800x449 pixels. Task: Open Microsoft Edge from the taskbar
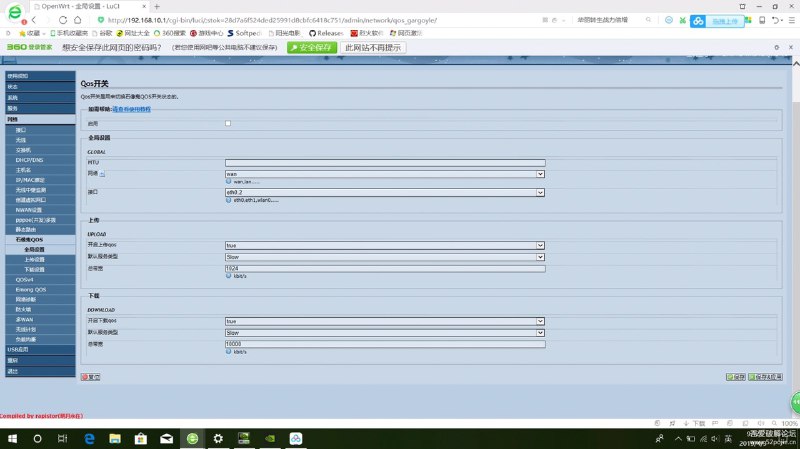[x=88, y=438]
